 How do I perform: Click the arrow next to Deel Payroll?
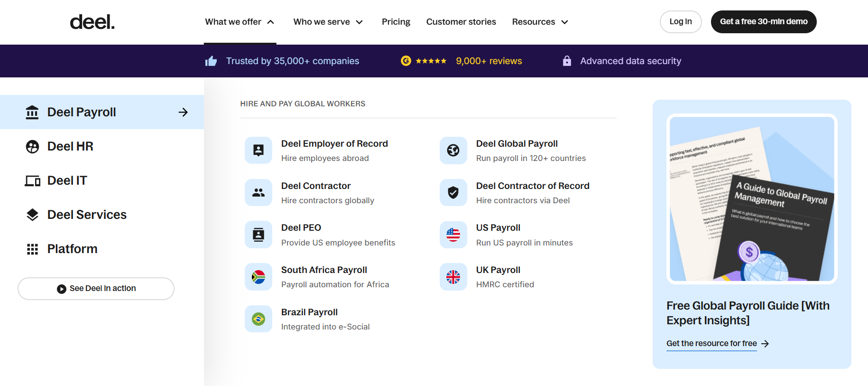click(183, 112)
